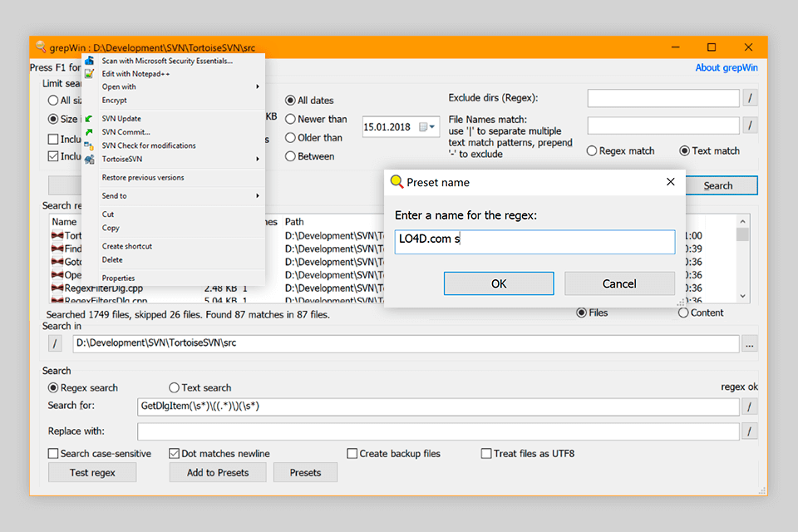
Task: Click slash button left of Search in path
Action: point(55,343)
